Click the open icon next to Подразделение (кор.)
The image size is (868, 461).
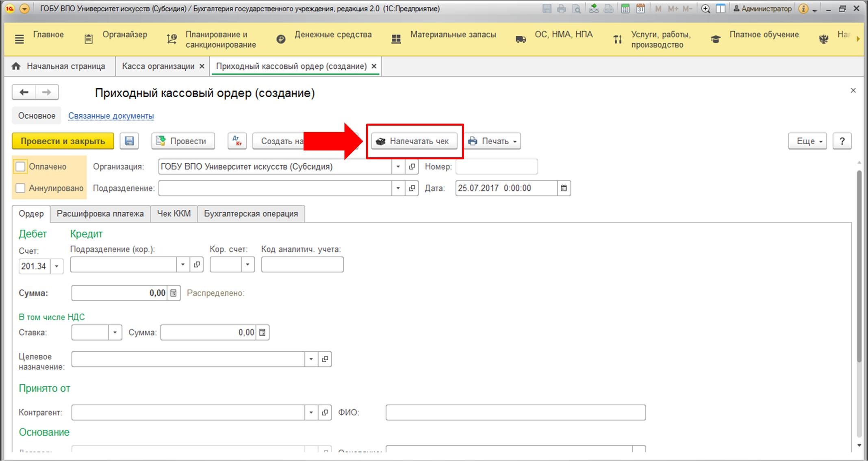197,265
